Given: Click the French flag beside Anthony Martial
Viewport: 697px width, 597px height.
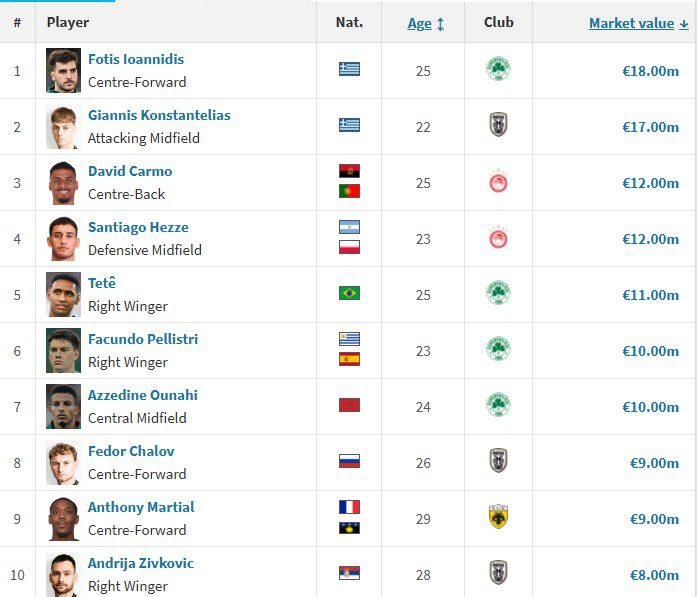Looking at the screenshot, I should point(349,507).
